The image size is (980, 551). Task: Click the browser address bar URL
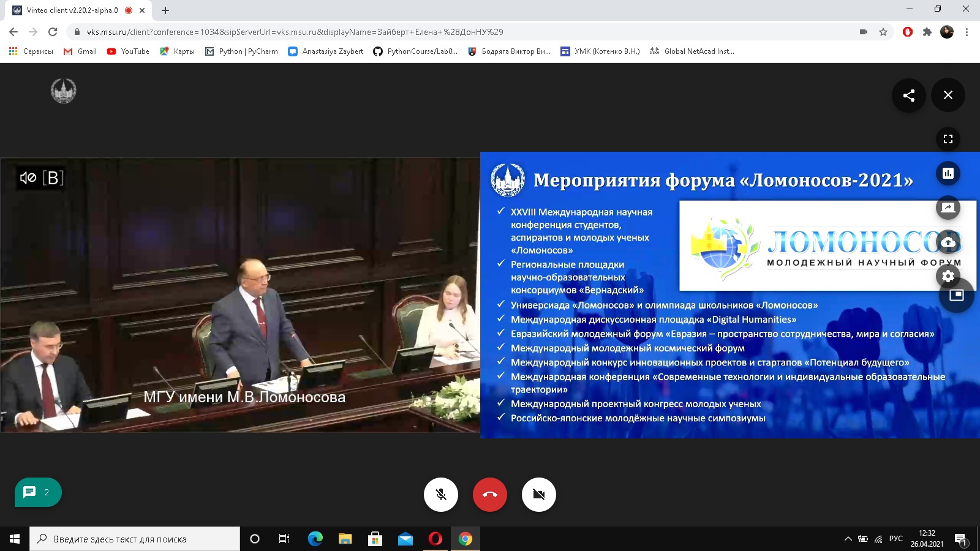(295, 32)
